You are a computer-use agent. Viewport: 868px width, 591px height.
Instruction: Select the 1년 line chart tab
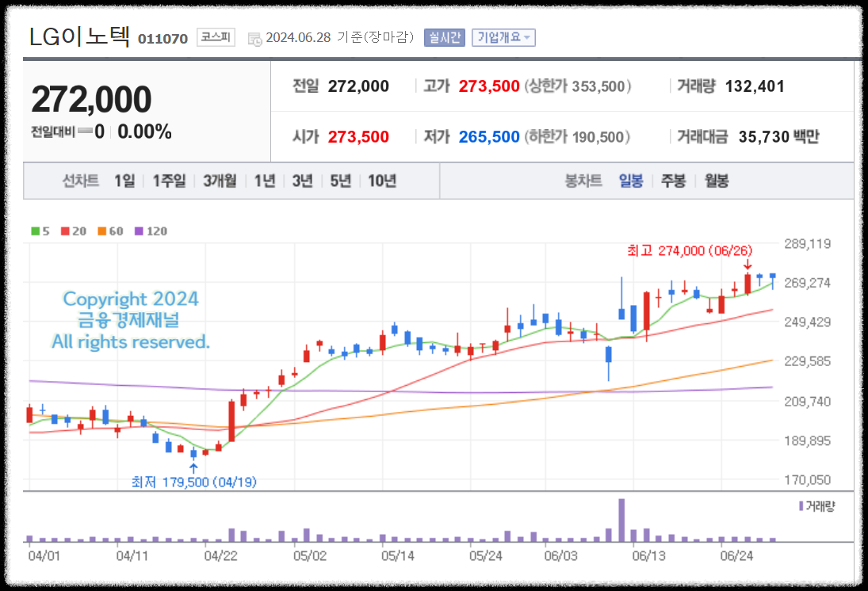pos(265,181)
